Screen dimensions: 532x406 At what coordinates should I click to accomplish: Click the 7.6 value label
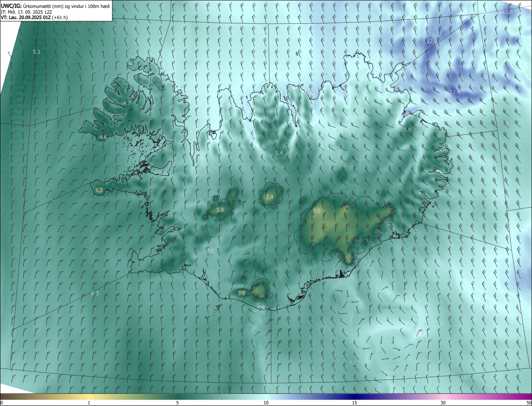(x=463, y=377)
